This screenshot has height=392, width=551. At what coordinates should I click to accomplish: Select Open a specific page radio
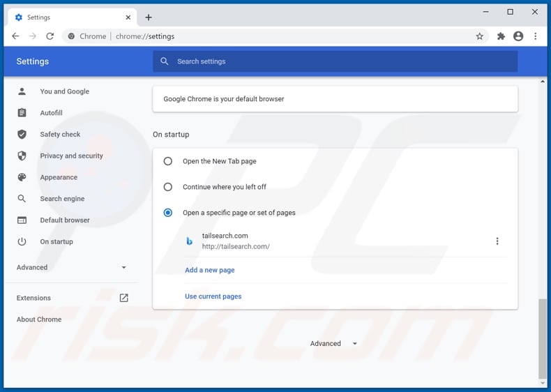[x=168, y=213]
